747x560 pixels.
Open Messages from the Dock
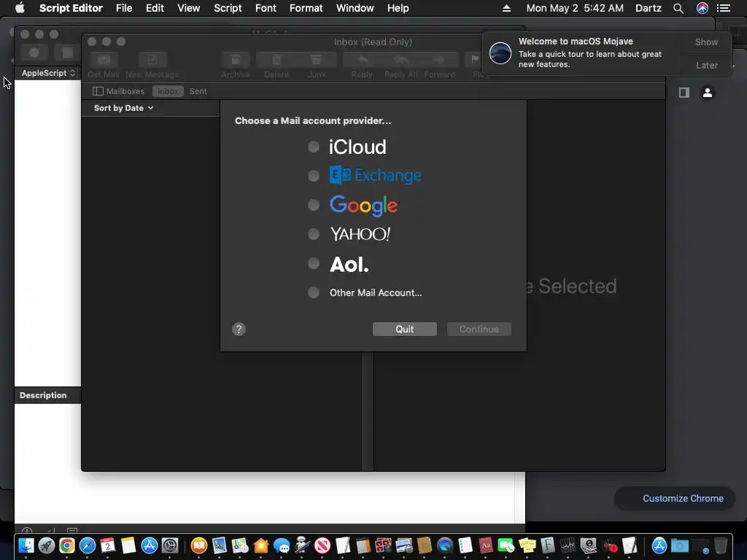tap(282, 545)
